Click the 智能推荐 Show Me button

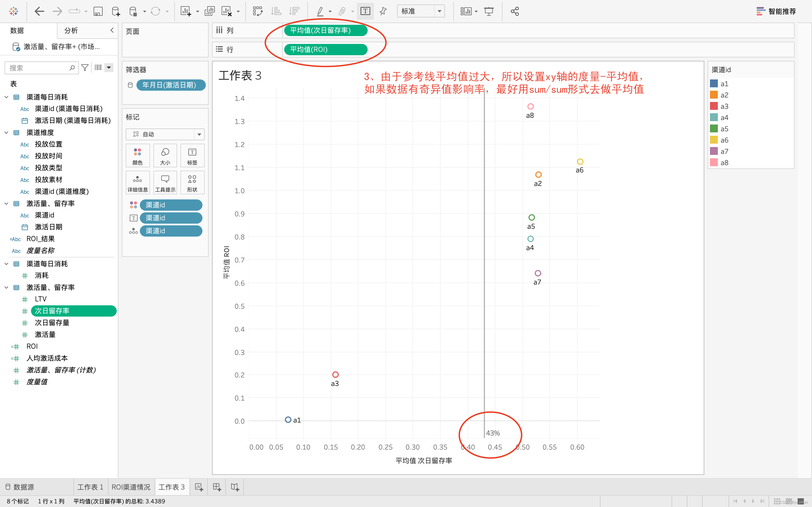776,11
